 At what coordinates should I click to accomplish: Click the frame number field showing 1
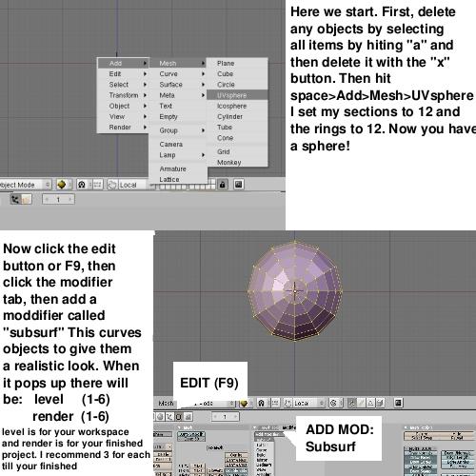click(58, 200)
